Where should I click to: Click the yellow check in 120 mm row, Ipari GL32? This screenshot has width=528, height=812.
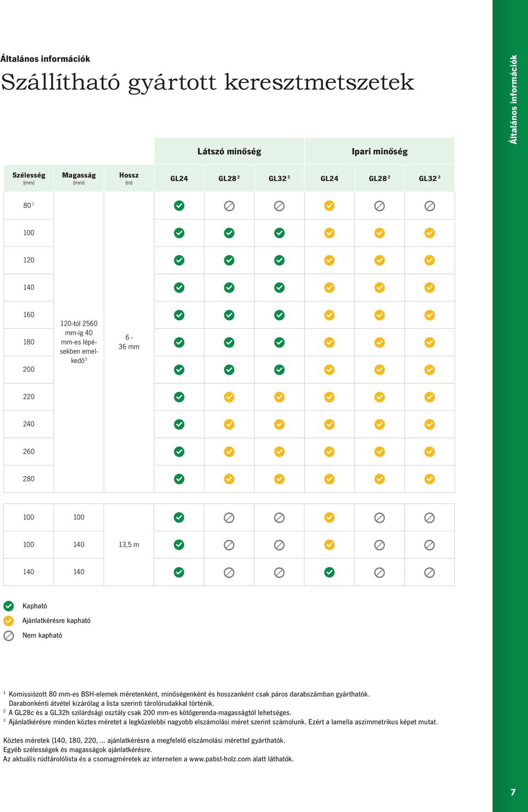(430, 260)
